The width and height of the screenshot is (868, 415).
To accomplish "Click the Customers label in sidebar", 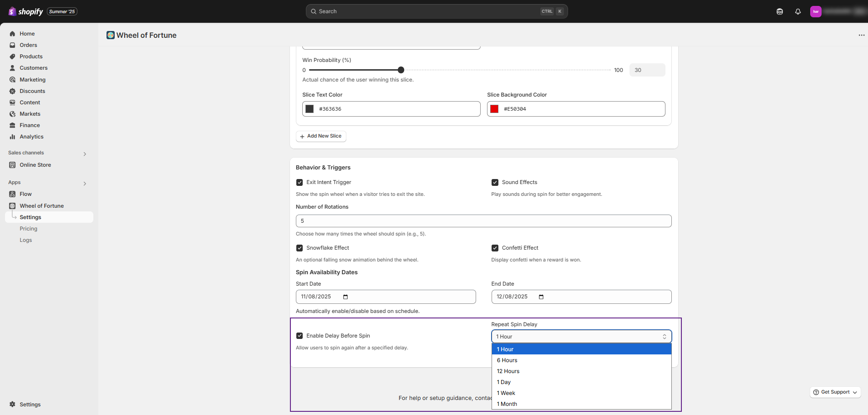I will click(34, 68).
